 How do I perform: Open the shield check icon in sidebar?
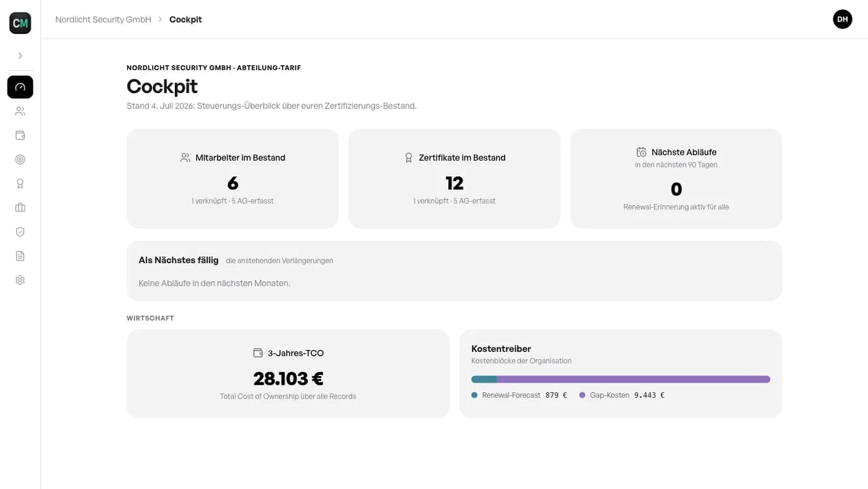[x=20, y=232]
